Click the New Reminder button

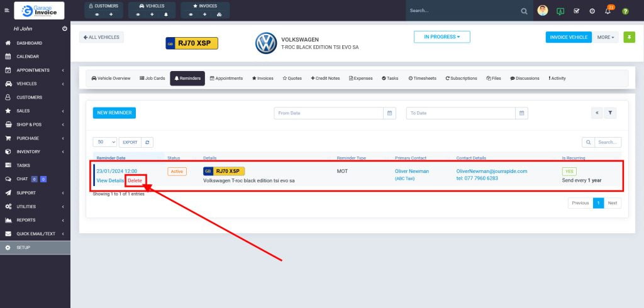pos(114,113)
